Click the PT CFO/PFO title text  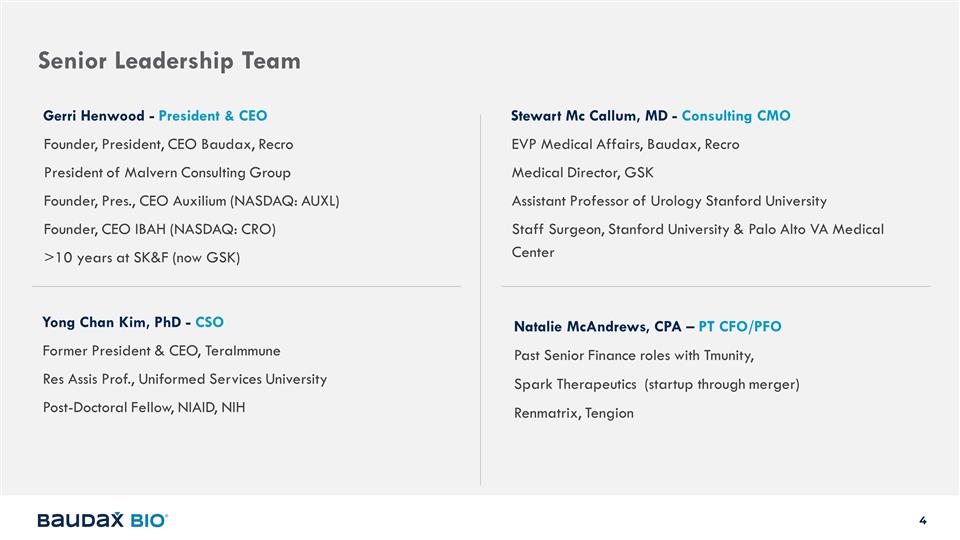coord(740,327)
